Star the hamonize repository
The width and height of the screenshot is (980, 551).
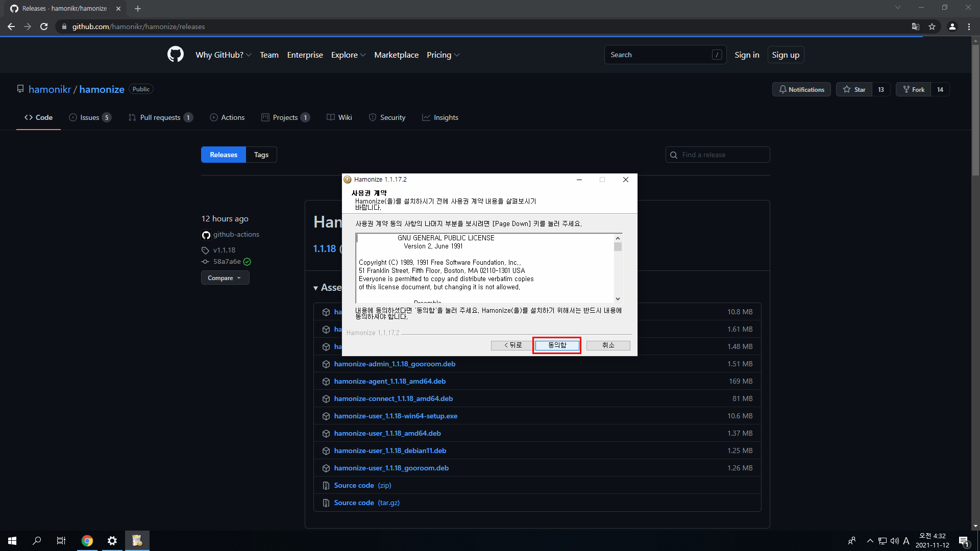tap(854, 89)
